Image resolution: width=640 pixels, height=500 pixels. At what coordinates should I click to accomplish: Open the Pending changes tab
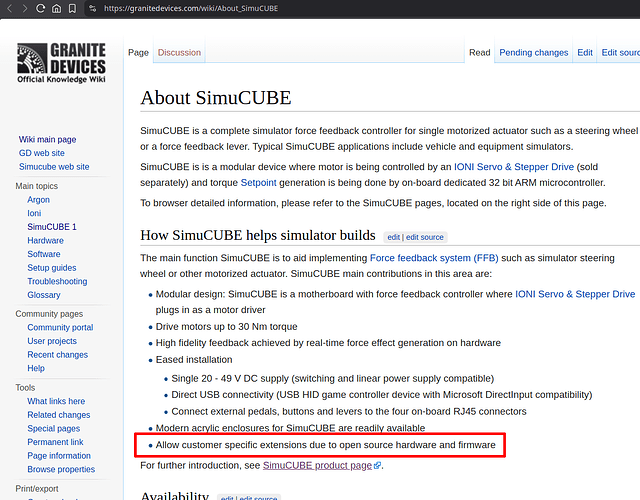pyautogui.click(x=533, y=53)
